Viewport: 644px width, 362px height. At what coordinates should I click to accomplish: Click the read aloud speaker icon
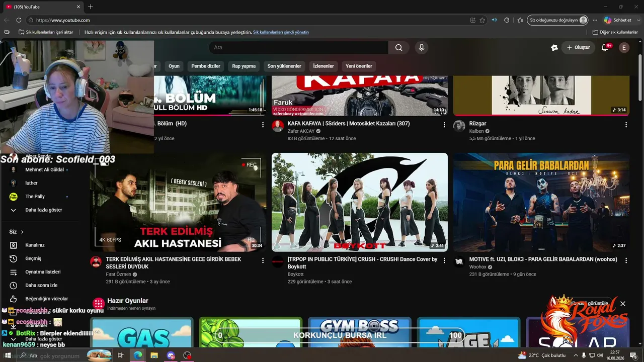(494, 20)
